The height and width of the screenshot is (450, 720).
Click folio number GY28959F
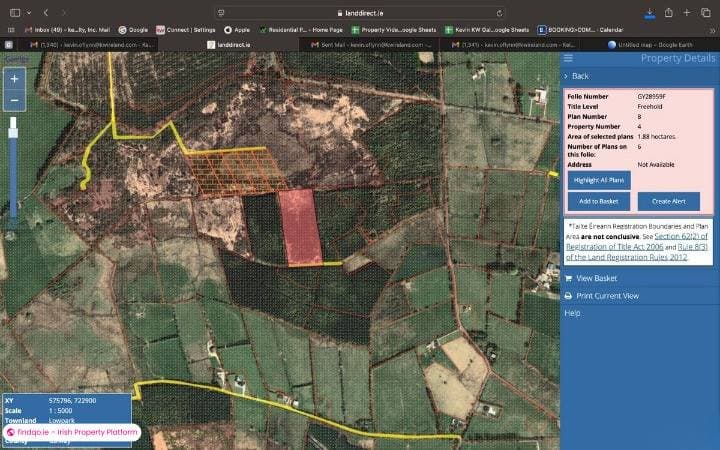pos(651,96)
